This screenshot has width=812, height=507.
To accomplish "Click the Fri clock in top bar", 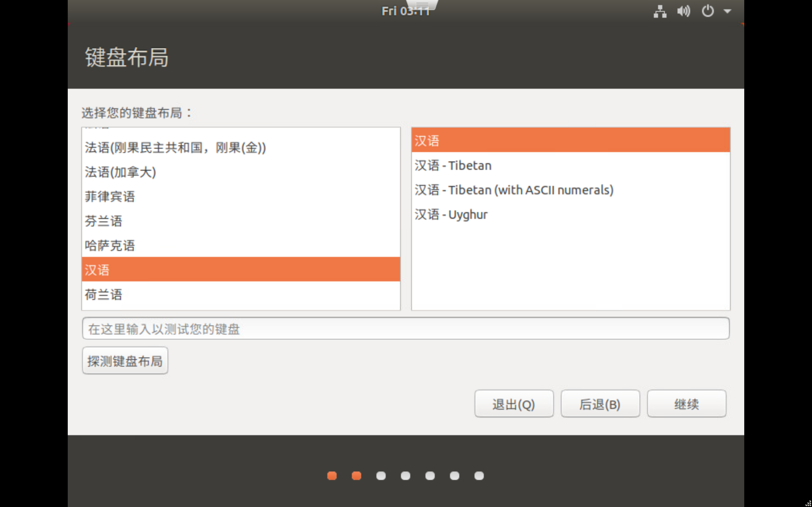I will 405,11.
